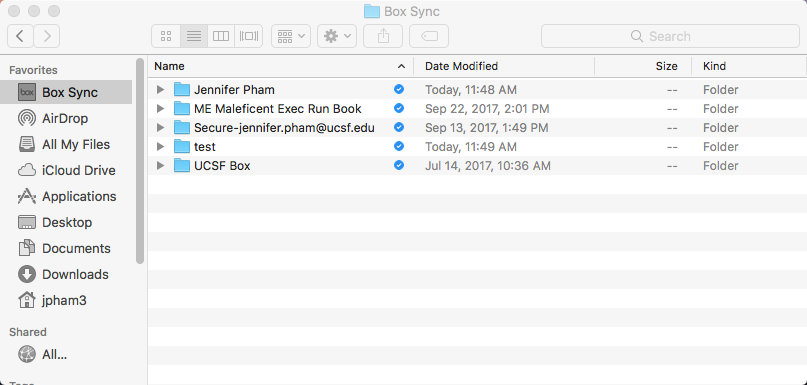Sort by the Size column header
Screen dimensions: 807x385
(x=642, y=66)
